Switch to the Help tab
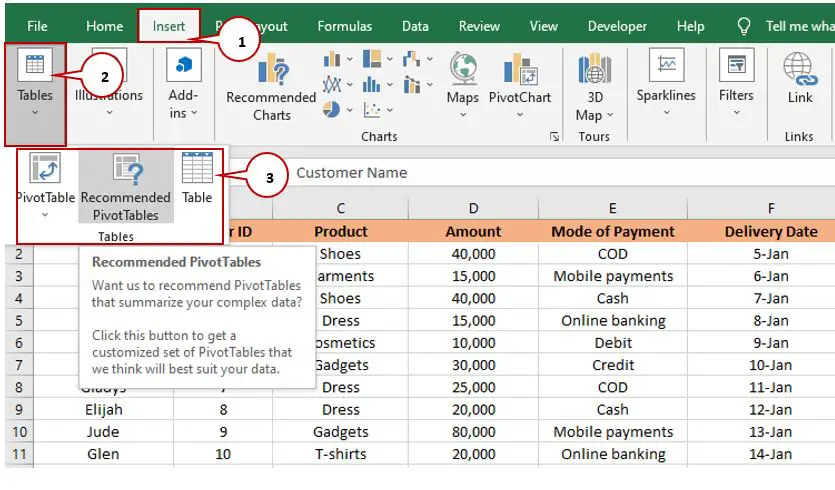This screenshot has width=835, height=490. (x=691, y=26)
